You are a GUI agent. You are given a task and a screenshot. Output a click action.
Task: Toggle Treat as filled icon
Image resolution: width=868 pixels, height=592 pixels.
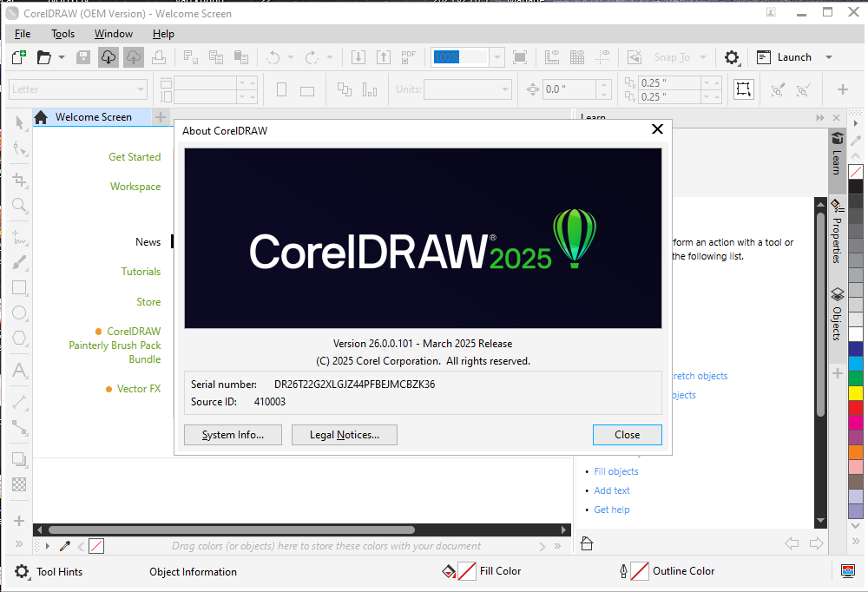coord(744,89)
